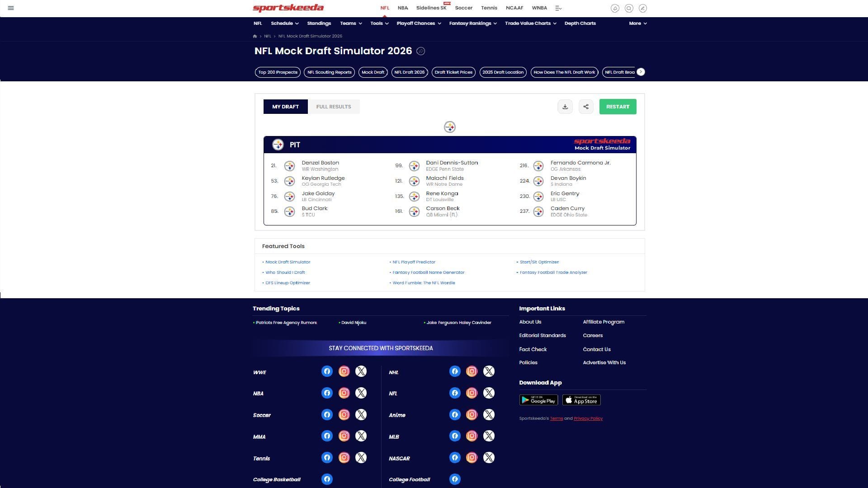Click the write/pencil icon in header
Viewport: 868px width, 488px height.
coord(642,8)
